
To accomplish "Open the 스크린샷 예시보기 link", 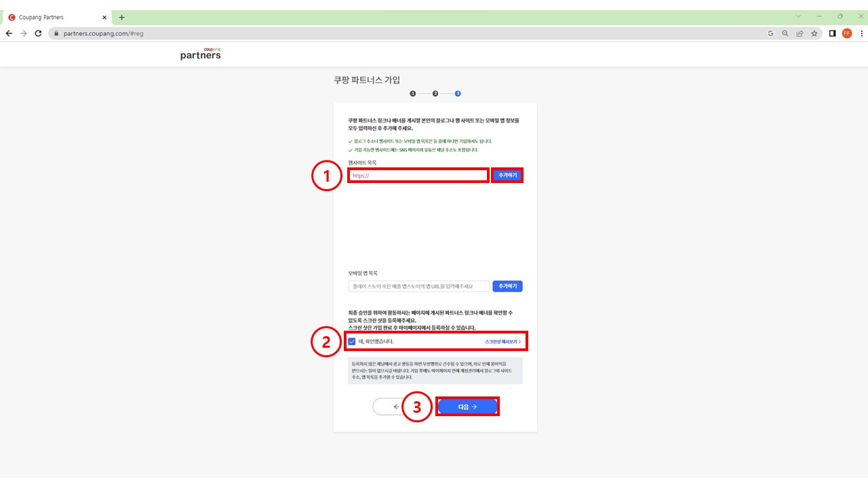I will coord(502,342).
